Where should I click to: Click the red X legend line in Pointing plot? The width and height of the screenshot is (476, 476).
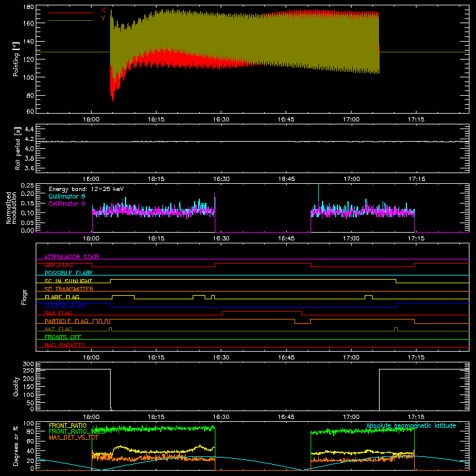click(x=71, y=12)
